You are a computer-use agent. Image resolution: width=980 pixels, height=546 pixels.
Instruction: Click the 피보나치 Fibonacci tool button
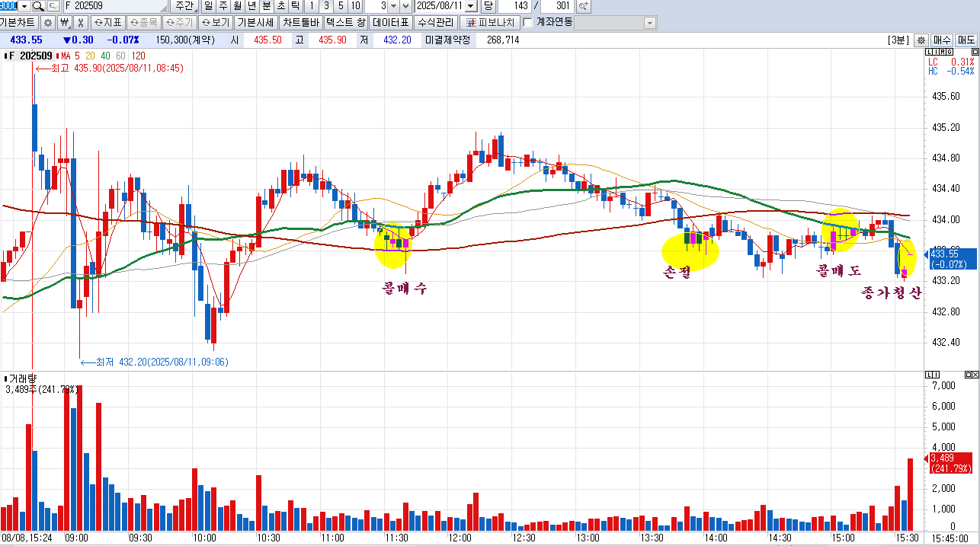pyautogui.click(x=492, y=22)
